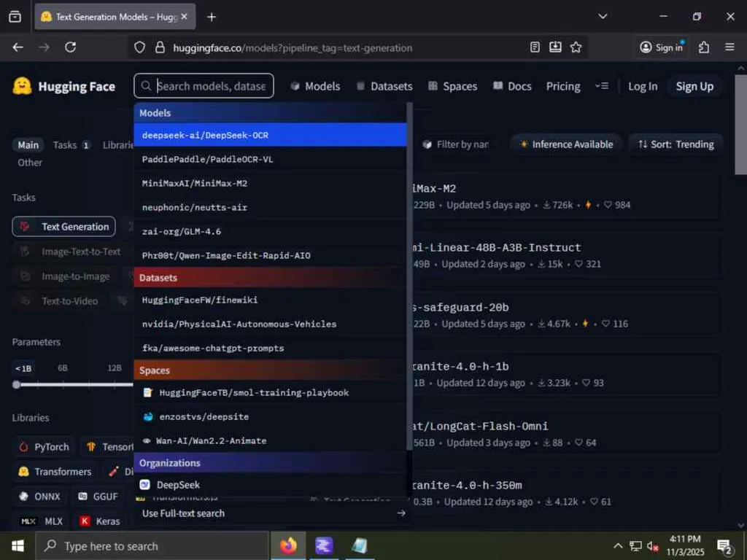The width and height of the screenshot is (747, 560).
Task: Select the Text Generation task filter
Action: click(64, 227)
